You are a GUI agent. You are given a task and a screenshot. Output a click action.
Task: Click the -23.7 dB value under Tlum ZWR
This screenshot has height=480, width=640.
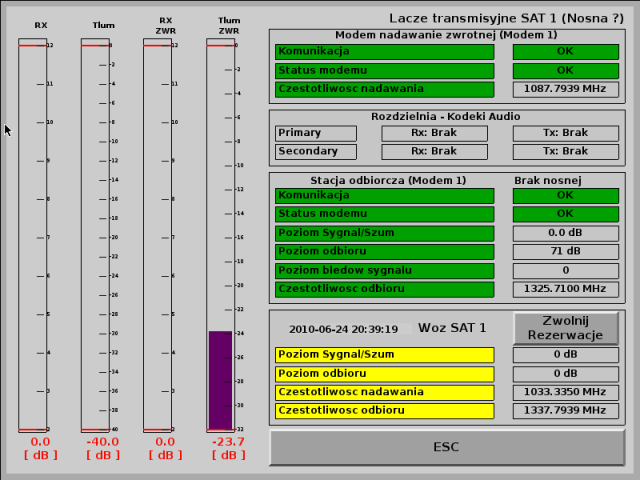229,442
